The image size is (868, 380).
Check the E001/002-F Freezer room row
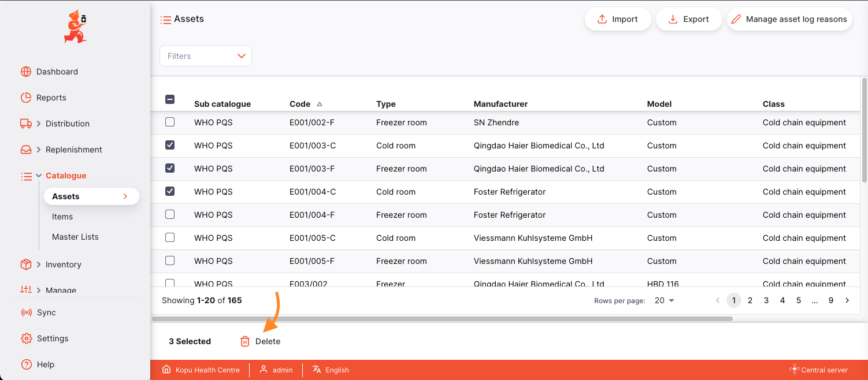(x=170, y=122)
